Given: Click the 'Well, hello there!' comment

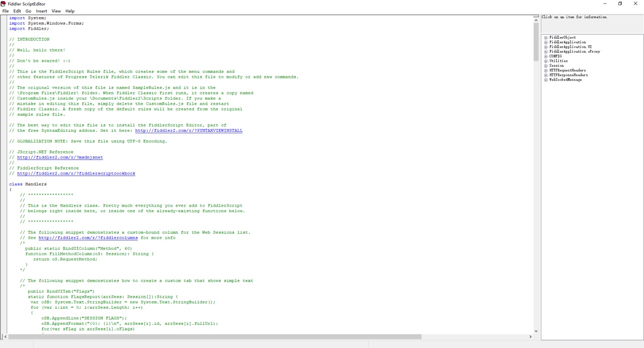Looking at the screenshot, I should [37, 50].
